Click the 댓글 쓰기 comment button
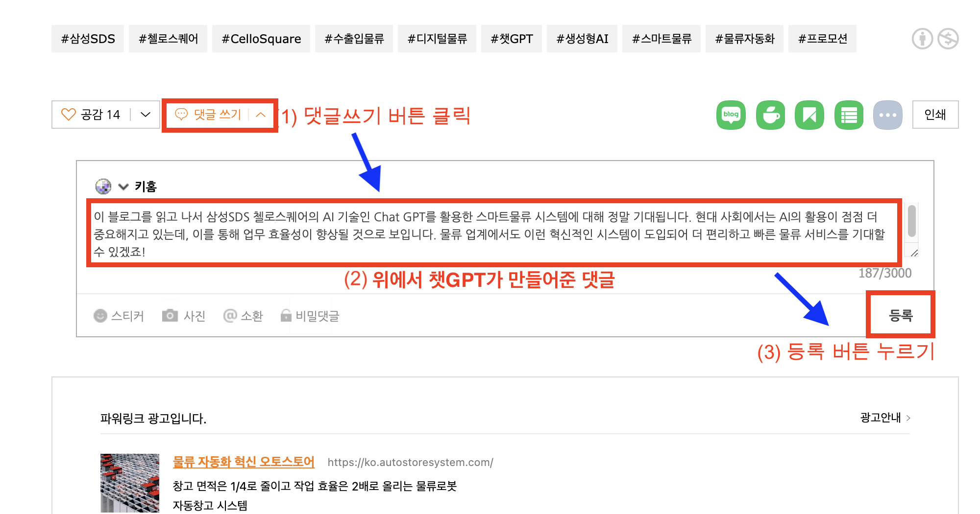The height and width of the screenshot is (514, 980). tap(209, 115)
